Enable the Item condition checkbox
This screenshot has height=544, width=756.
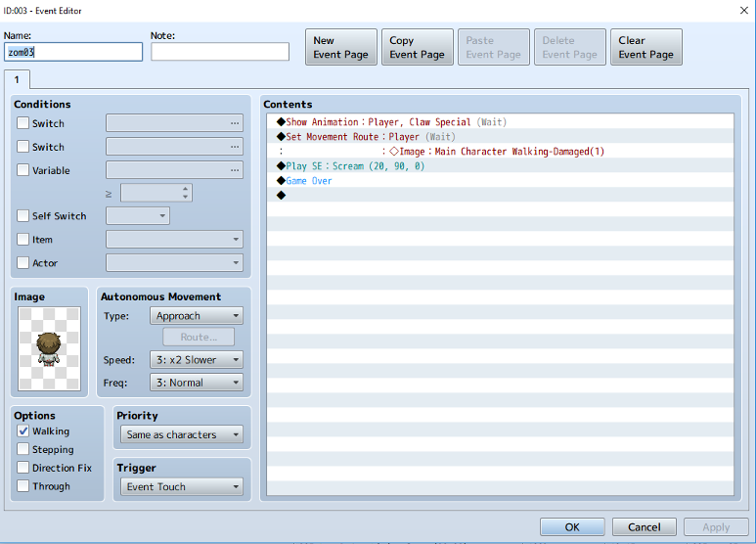coord(22,239)
